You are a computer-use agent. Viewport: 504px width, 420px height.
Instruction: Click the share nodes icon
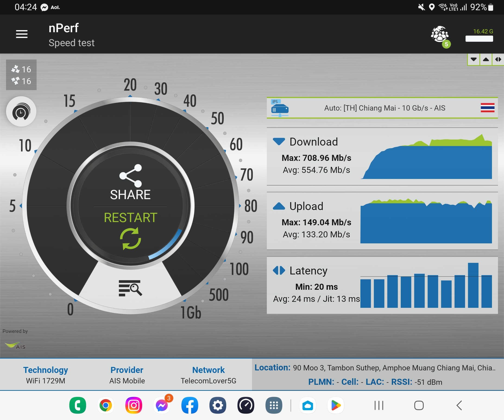(131, 175)
